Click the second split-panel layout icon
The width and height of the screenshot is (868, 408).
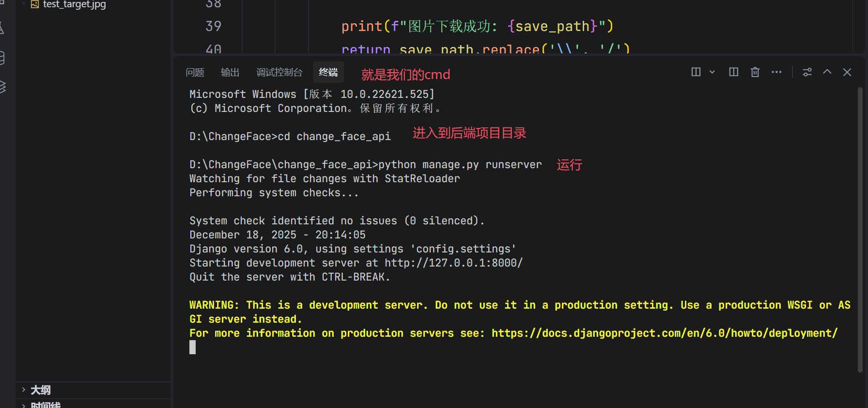click(734, 72)
